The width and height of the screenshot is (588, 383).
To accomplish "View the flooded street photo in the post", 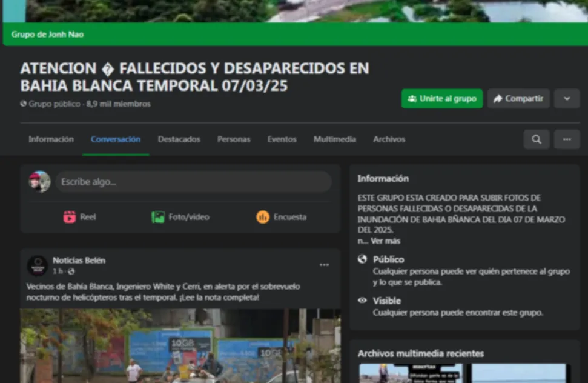I will tap(180, 345).
